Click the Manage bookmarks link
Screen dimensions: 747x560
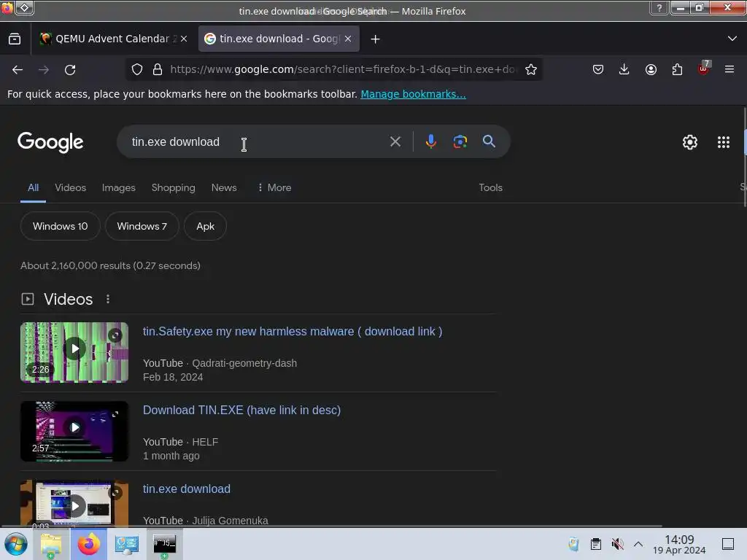tap(413, 94)
